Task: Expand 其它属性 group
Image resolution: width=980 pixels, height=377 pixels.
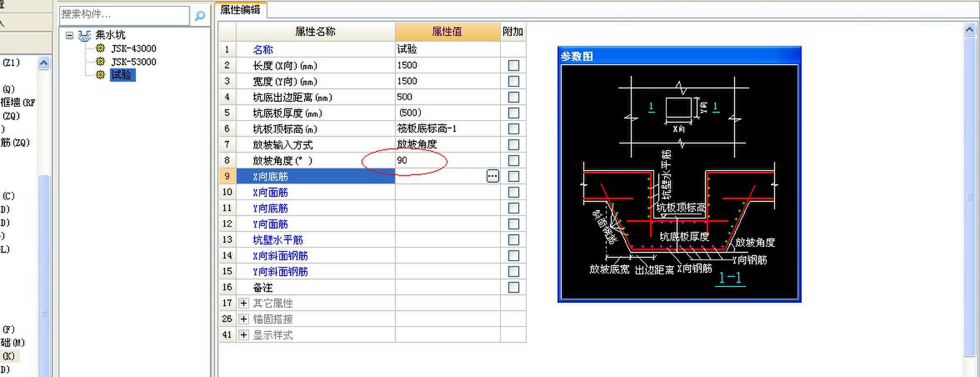Action: point(244,303)
